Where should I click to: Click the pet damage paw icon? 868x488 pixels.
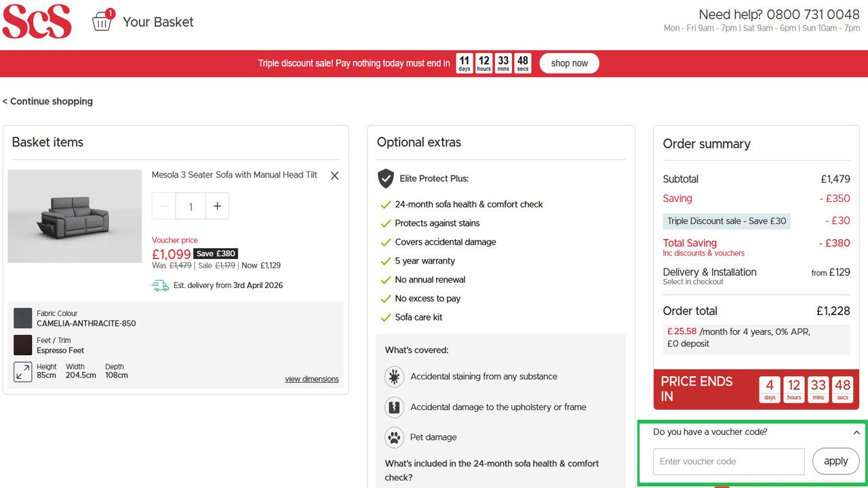click(x=394, y=437)
